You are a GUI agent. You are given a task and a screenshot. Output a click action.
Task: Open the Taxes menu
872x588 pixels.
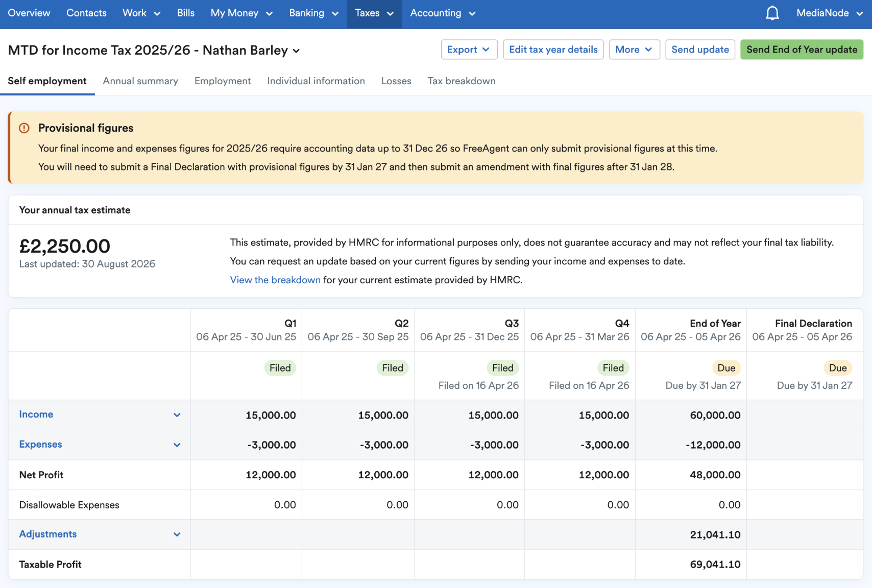click(374, 13)
